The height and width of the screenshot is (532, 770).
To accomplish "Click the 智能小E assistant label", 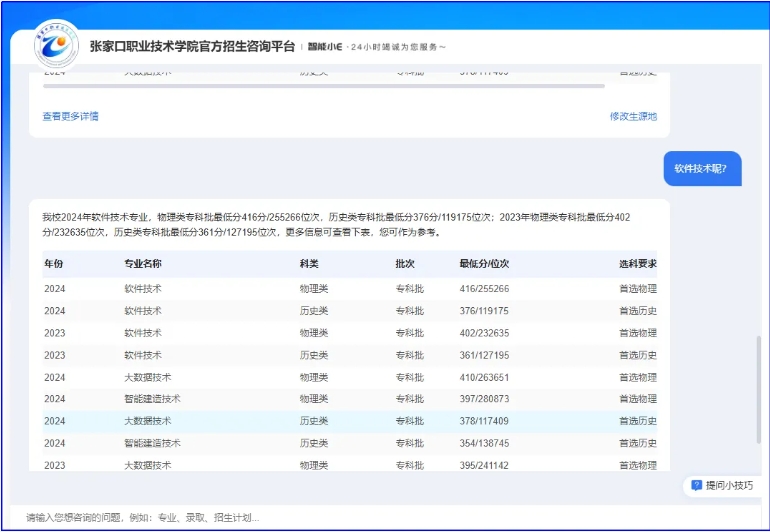I will [x=325, y=47].
